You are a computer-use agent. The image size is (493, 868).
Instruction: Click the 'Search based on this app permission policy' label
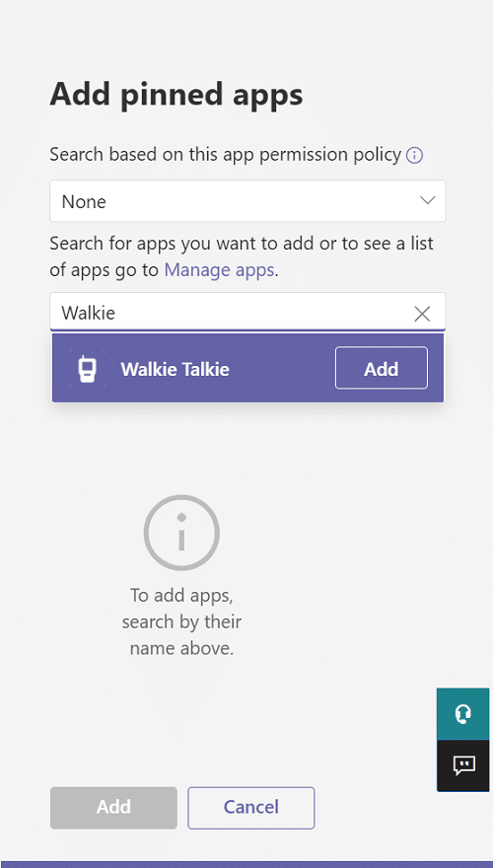[x=225, y=155]
